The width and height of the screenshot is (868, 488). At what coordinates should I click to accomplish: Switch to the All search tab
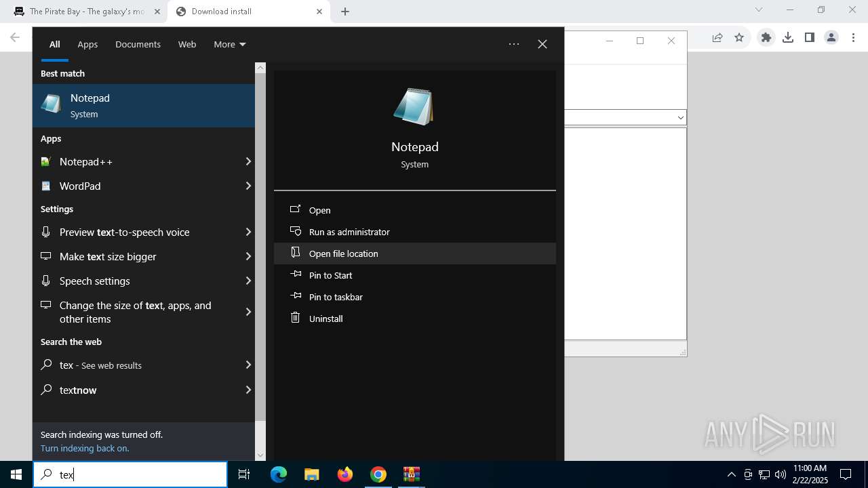pos(55,44)
